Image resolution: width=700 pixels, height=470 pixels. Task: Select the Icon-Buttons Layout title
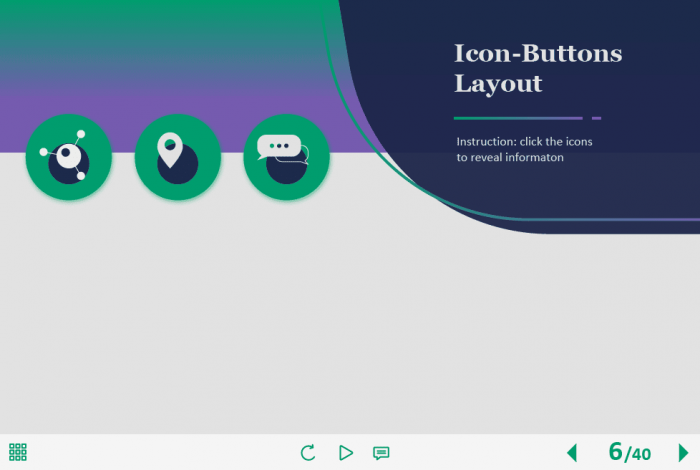(537, 68)
